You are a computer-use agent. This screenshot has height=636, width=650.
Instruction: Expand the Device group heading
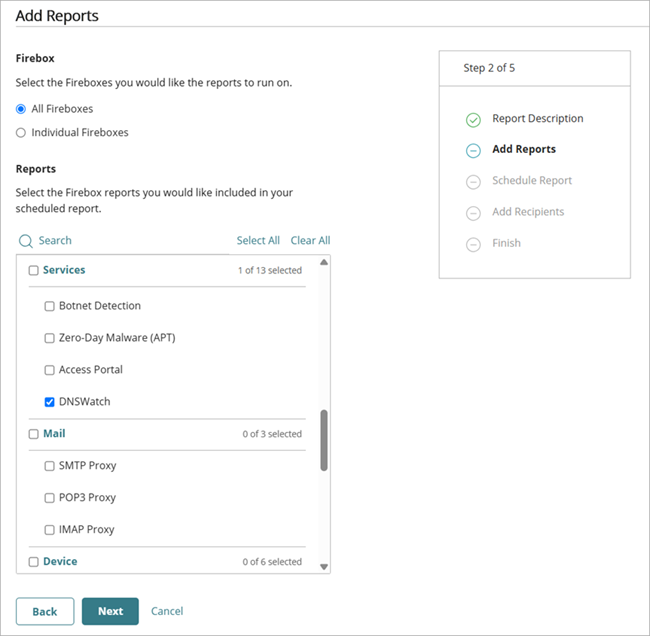[x=60, y=561]
